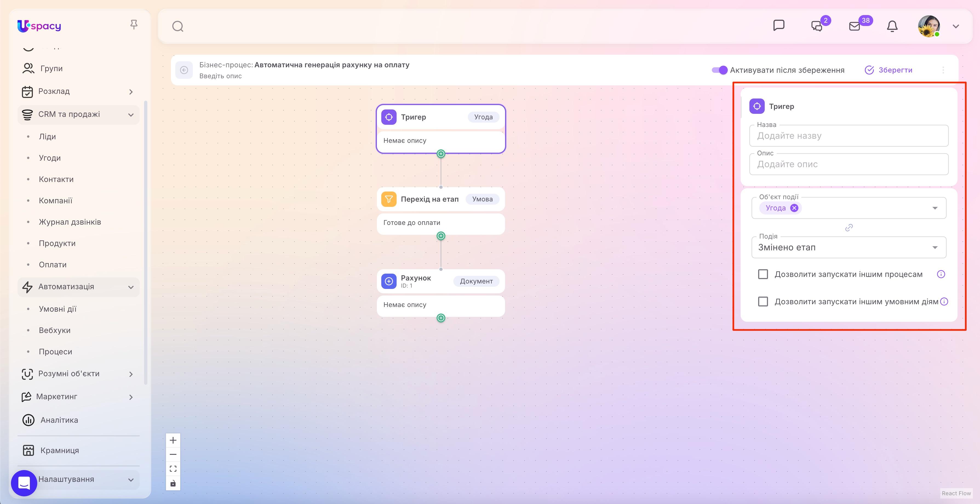
Task: Remove the Угода chip from event object
Action: (x=794, y=208)
